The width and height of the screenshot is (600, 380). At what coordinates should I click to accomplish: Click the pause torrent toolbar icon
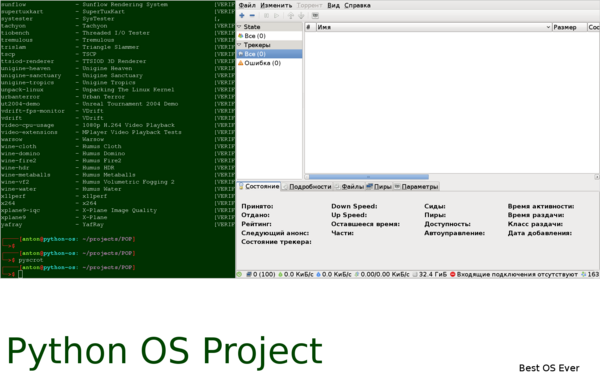click(266, 16)
